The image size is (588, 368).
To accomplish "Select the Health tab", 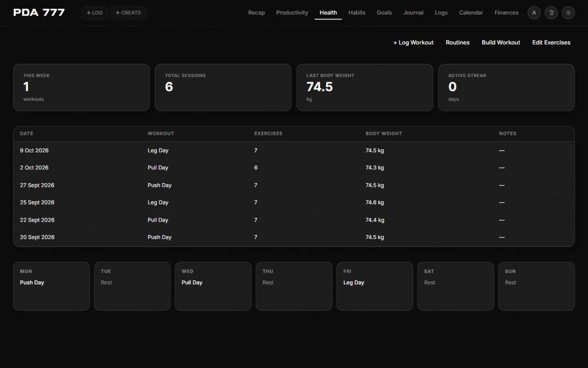I will pyautogui.click(x=328, y=13).
